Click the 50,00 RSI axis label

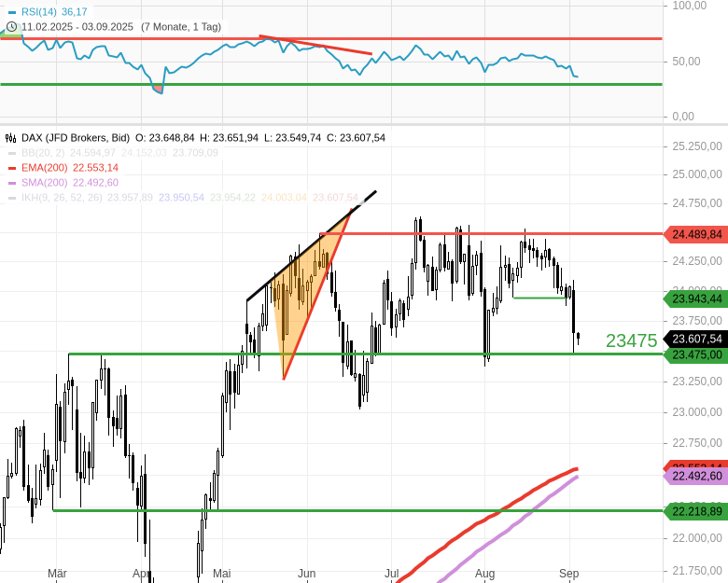(x=686, y=62)
